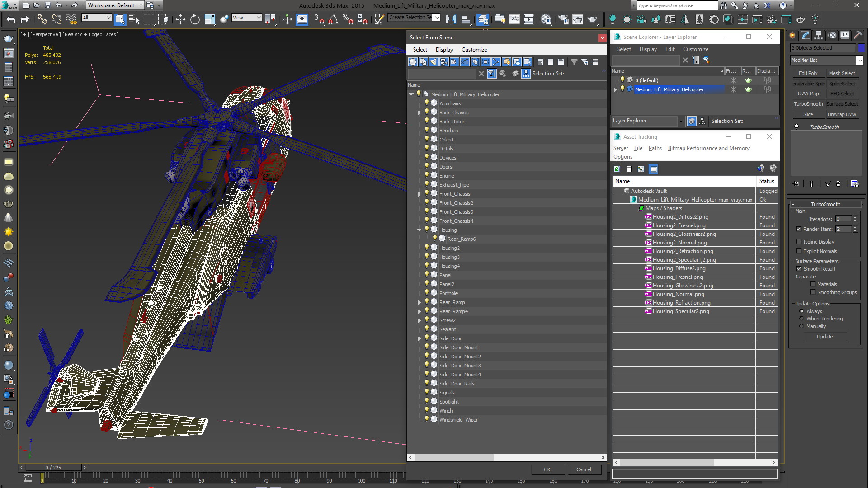Click the Update button in TurboSmooth panel

[x=825, y=337]
